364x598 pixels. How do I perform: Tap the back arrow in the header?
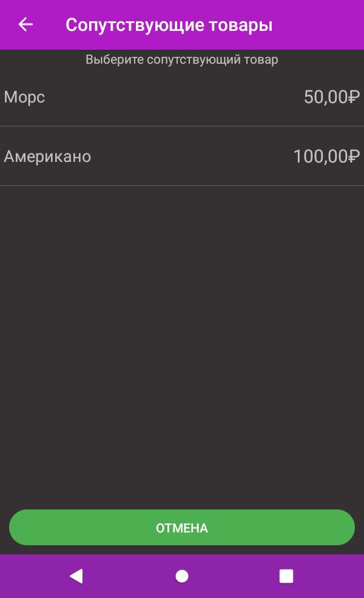pyautogui.click(x=25, y=25)
